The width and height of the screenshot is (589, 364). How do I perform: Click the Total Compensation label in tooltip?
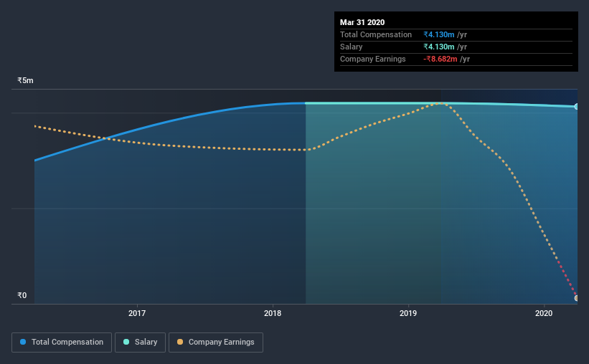(x=376, y=34)
